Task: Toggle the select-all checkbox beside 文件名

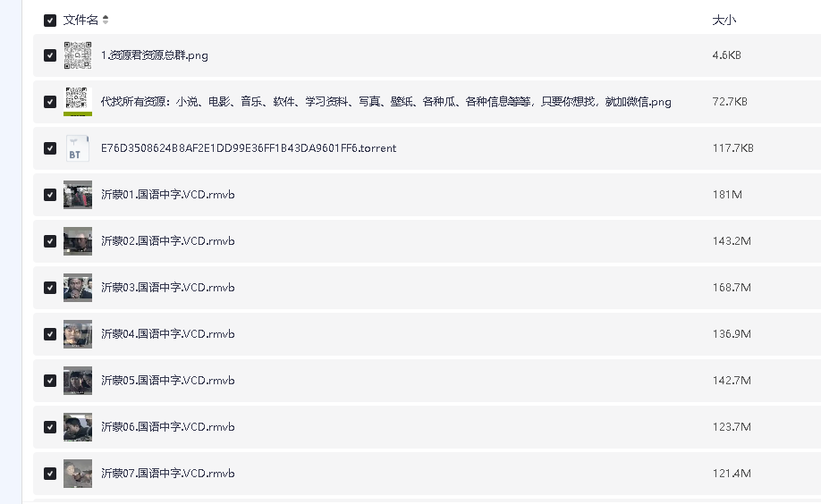Action: click(x=50, y=21)
